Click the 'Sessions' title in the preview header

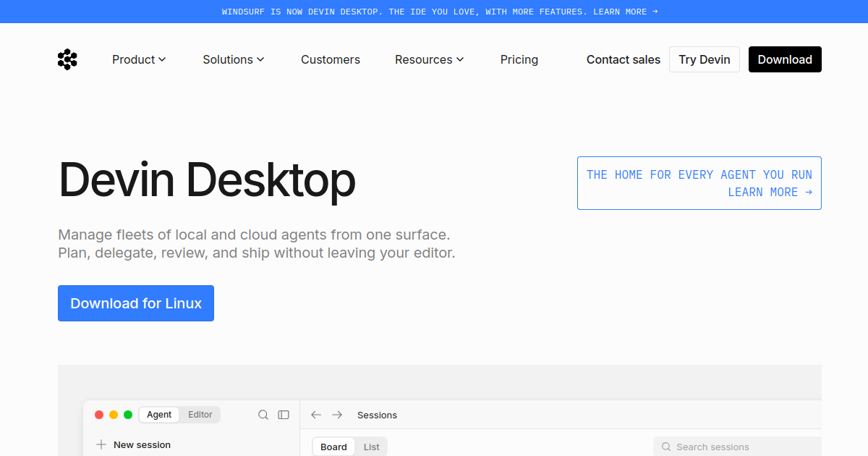(x=377, y=415)
